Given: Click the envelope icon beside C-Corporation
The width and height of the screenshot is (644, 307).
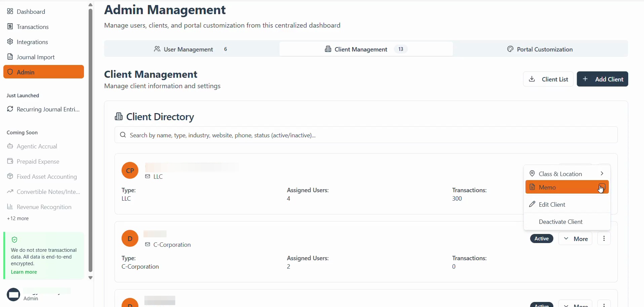Looking at the screenshot, I should click(x=148, y=244).
